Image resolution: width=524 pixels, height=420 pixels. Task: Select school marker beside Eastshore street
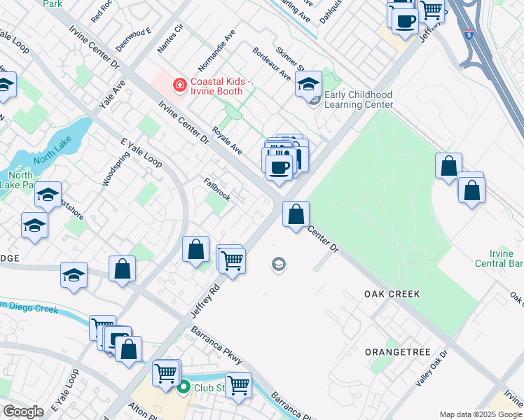point(34,227)
